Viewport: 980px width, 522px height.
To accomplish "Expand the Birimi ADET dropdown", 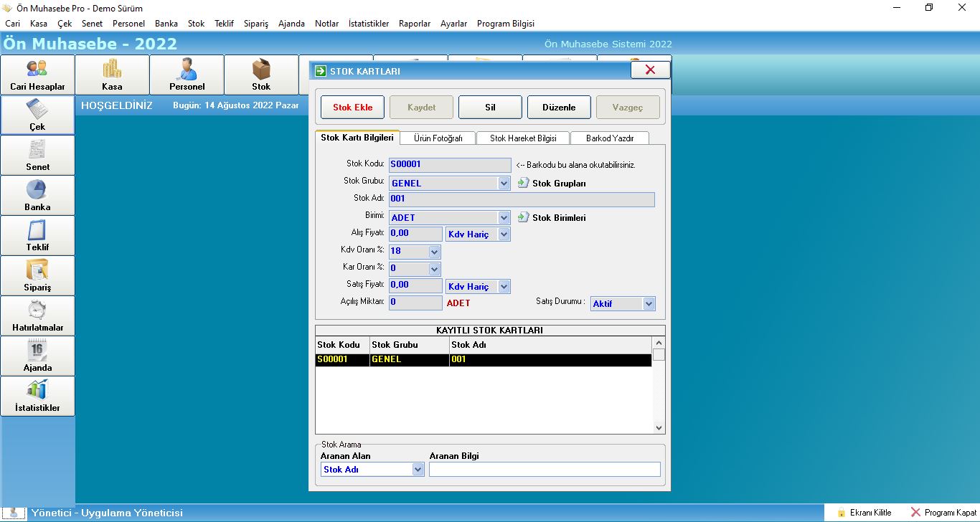I will pos(504,217).
